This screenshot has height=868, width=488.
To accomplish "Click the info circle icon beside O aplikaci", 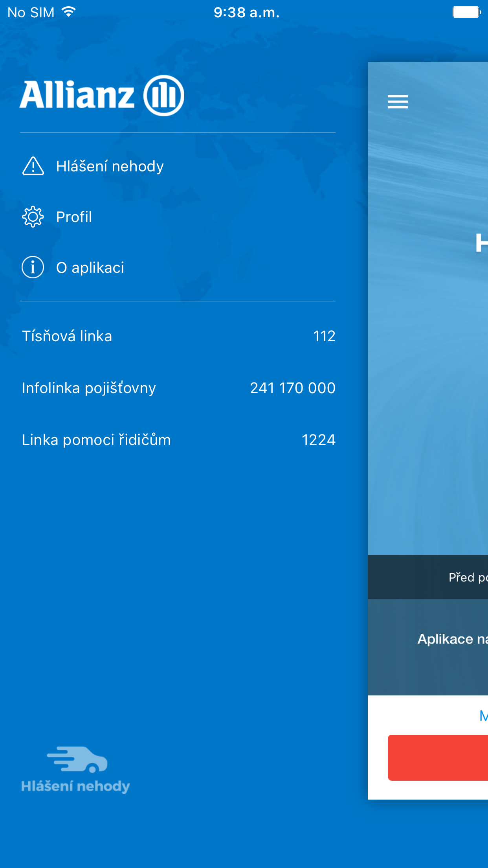I will [33, 267].
